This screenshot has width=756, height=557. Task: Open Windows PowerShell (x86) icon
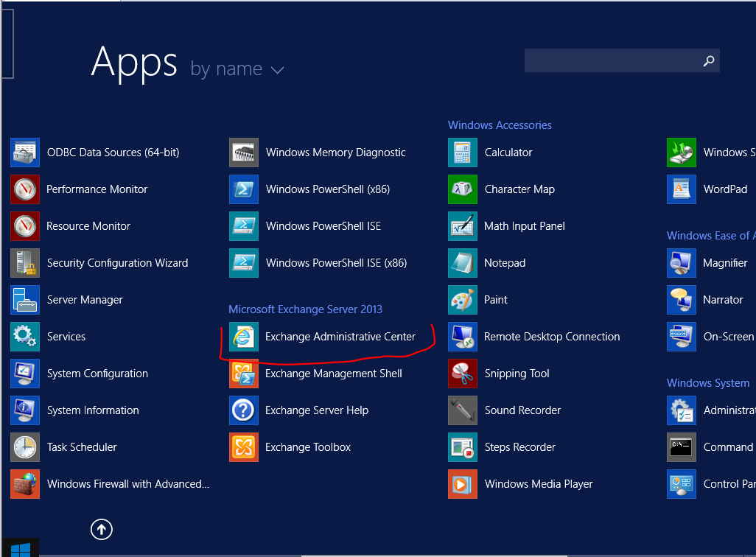click(244, 189)
